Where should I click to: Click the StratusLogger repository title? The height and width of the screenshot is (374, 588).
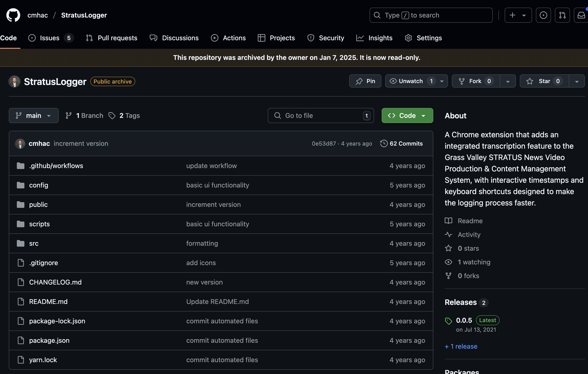tap(55, 81)
